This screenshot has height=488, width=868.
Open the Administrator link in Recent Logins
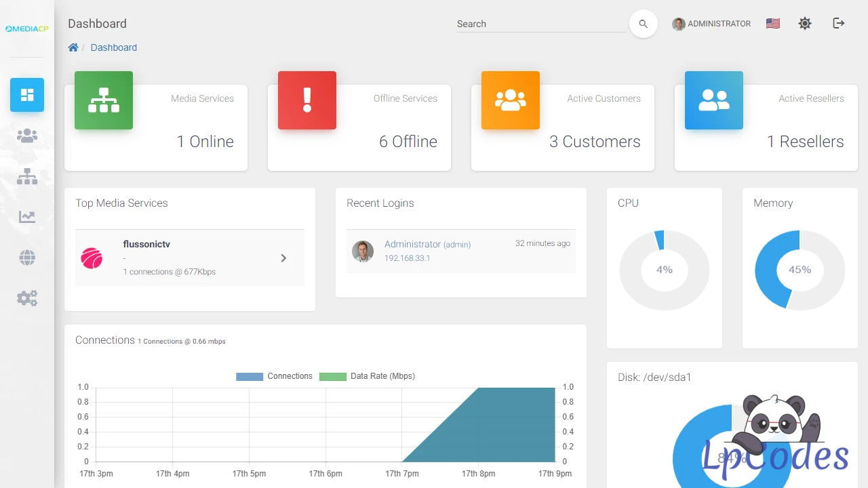[412, 244]
